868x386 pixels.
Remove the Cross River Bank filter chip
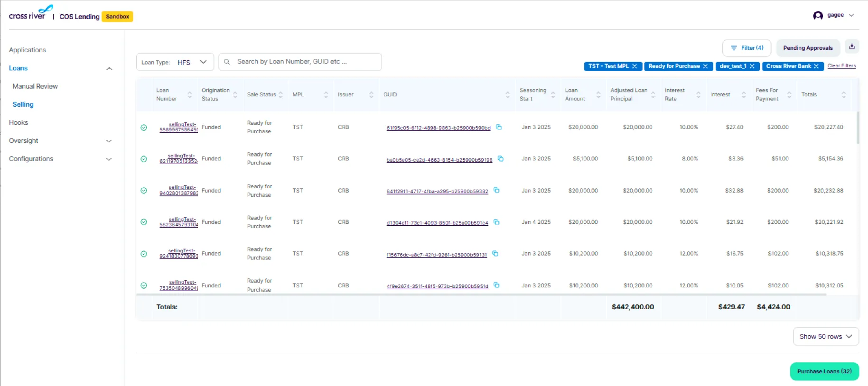click(816, 66)
